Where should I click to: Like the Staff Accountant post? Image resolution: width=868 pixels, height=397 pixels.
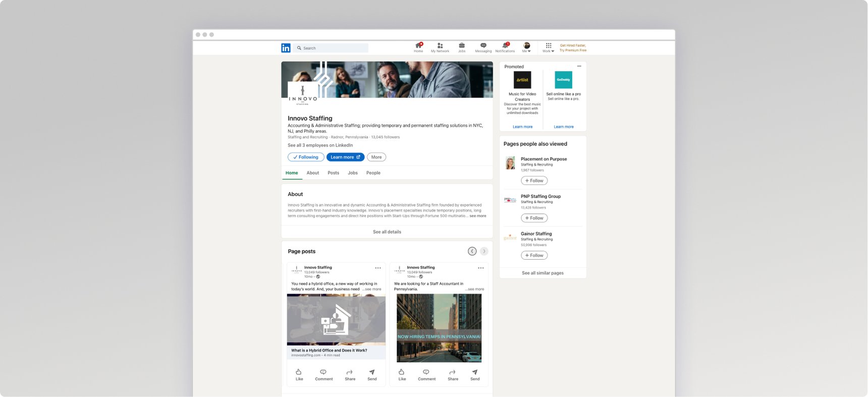click(x=402, y=375)
